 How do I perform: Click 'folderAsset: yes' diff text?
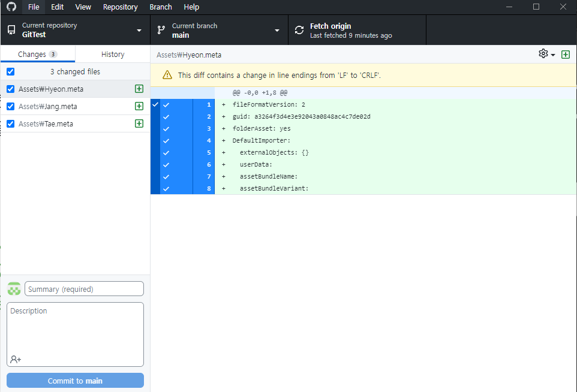coord(262,128)
